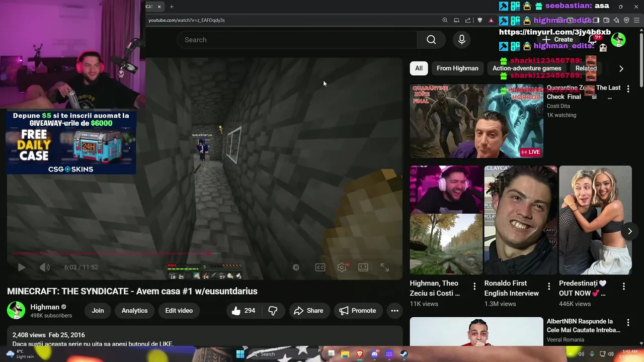Open a new browser tab

coord(172,7)
